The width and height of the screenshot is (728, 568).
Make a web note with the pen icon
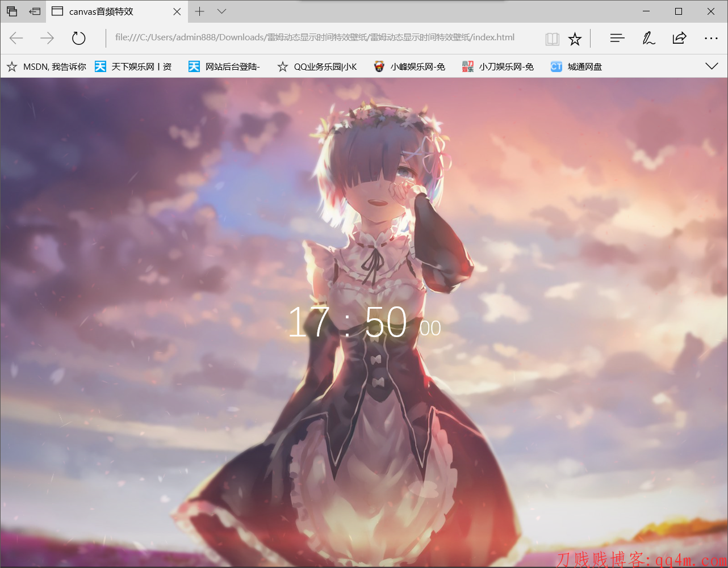648,38
